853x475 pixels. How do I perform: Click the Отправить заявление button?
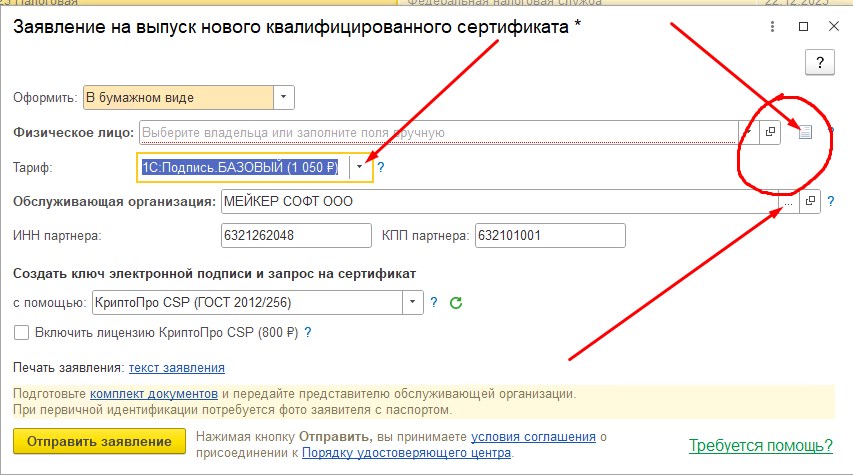100,441
